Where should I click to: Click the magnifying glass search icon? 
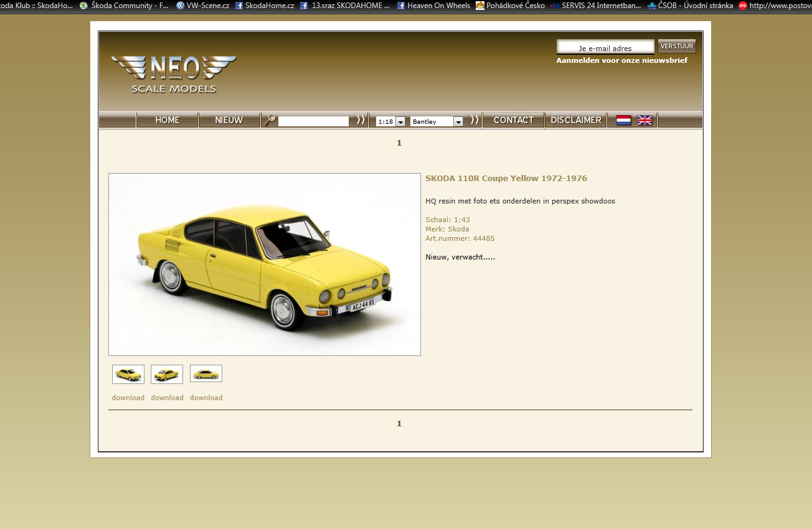(270, 120)
